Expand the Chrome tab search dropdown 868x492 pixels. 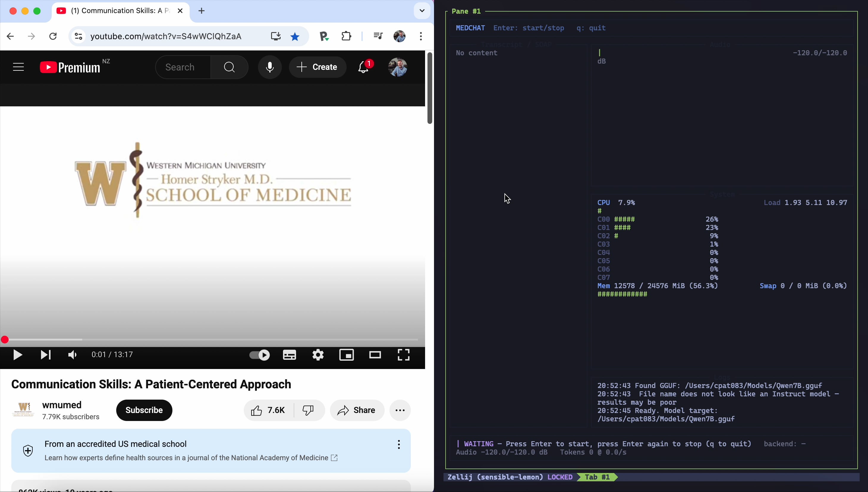(x=422, y=11)
